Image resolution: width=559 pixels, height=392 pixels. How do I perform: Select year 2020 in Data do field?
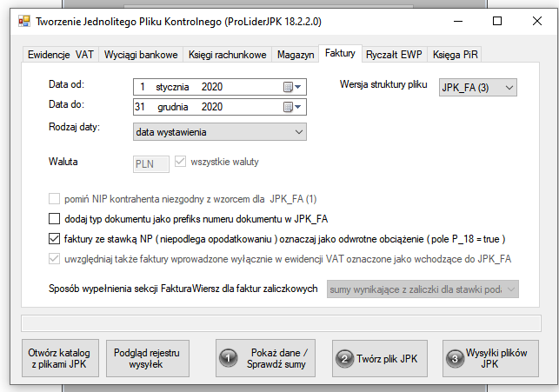212,107
